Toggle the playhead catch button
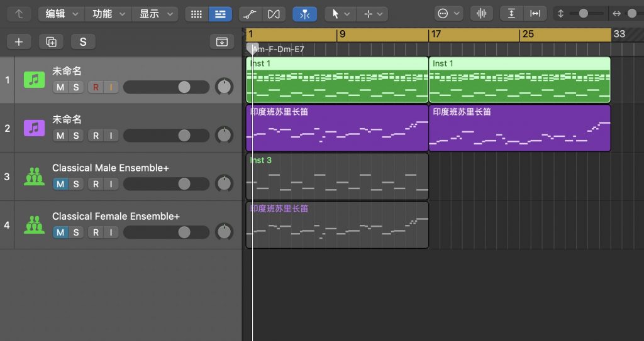Viewport: 644px width, 341px height. pyautogui.click(x=304, y=14)
